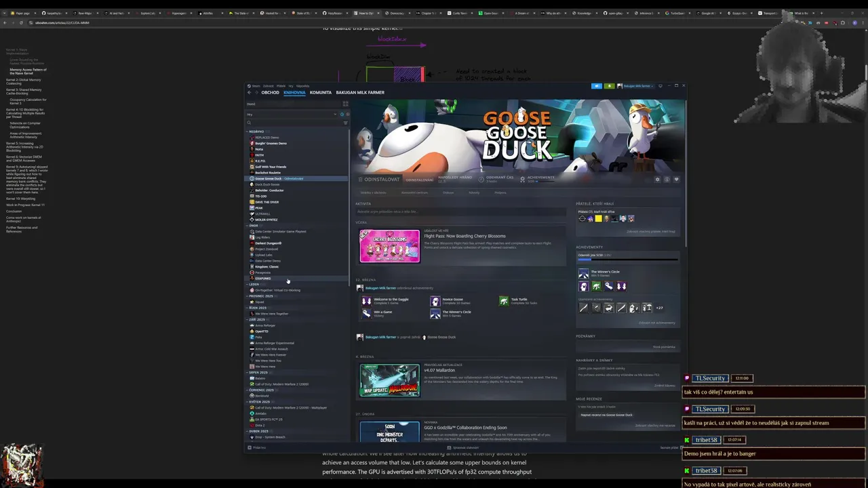Viewport: 868px width, 488px height.
Task: Select Buckshot Roulette in game list
Action: click(x=296, y=173)
